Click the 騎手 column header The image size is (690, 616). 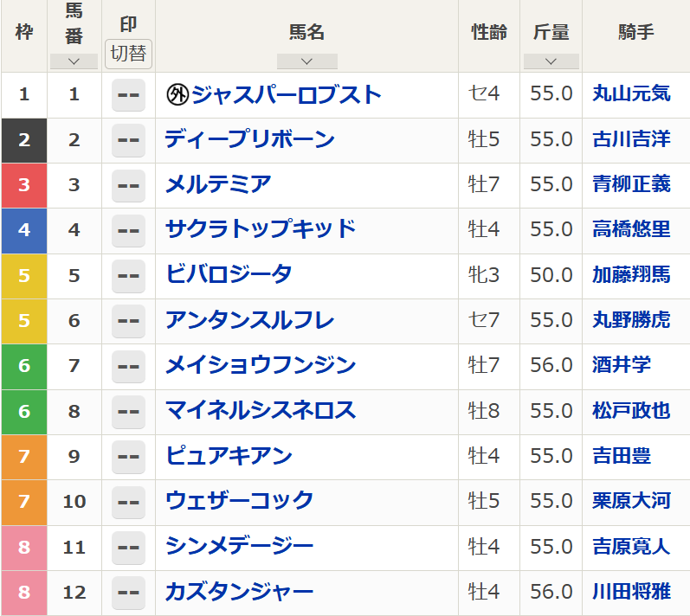pyautogui.click(x=635, y=33)
